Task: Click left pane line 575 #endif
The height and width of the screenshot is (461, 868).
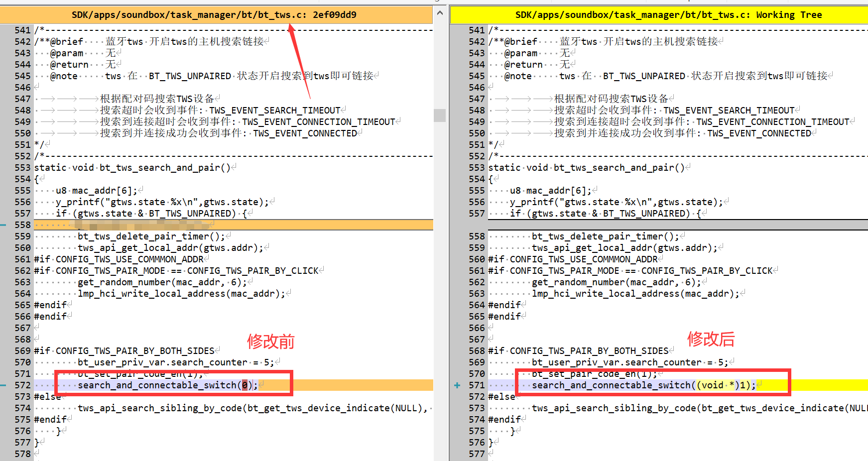Action: coord(50,420)
